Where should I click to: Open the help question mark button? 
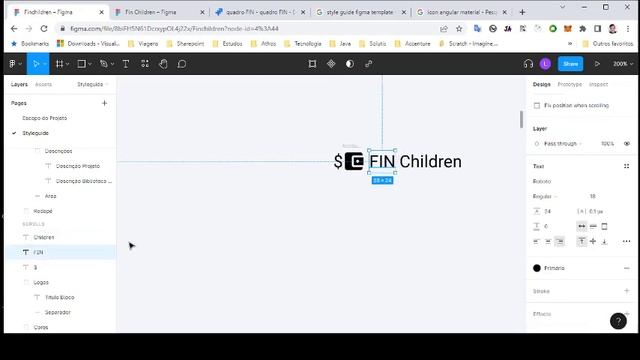click(x=618, y=321)
